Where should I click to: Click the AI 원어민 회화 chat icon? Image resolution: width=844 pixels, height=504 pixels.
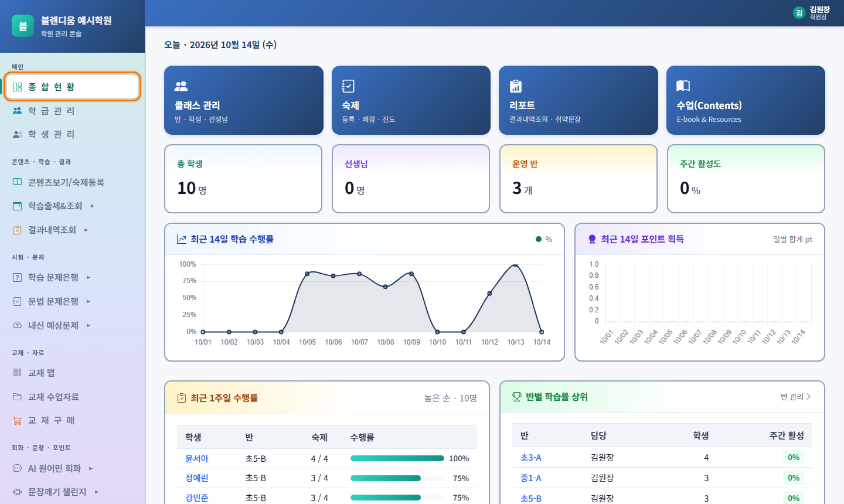18,468
